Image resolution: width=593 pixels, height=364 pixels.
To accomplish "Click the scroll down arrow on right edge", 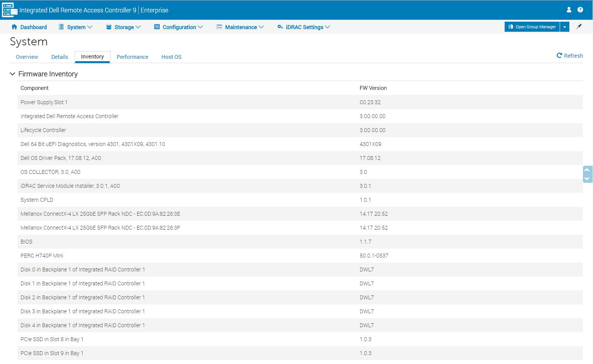I will point(587,179).
